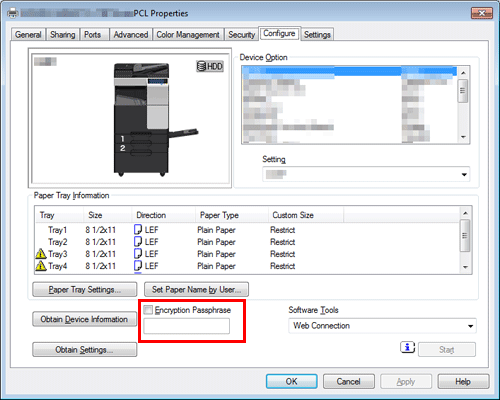Image resolution: width=500 pixels, height=400 pixels.
Task: Switch to the Security tab
Action: coord(241,35)
